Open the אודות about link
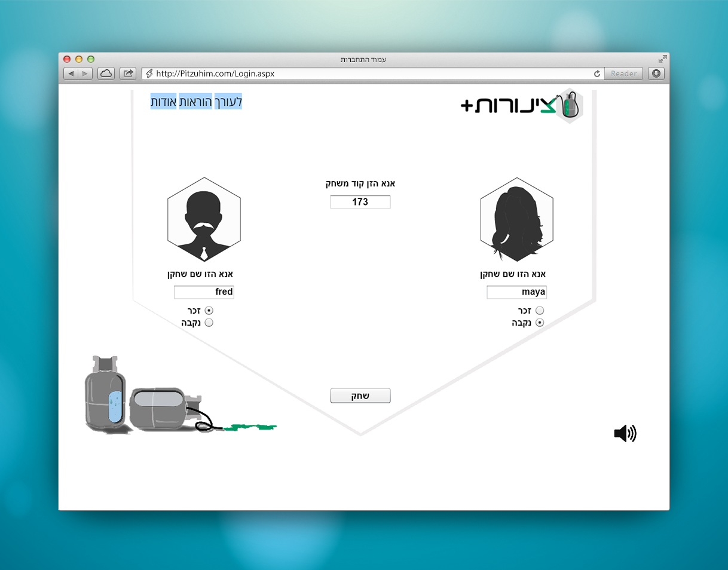The height and width of the screenshot is (570, 728). [x=163, y=102]
